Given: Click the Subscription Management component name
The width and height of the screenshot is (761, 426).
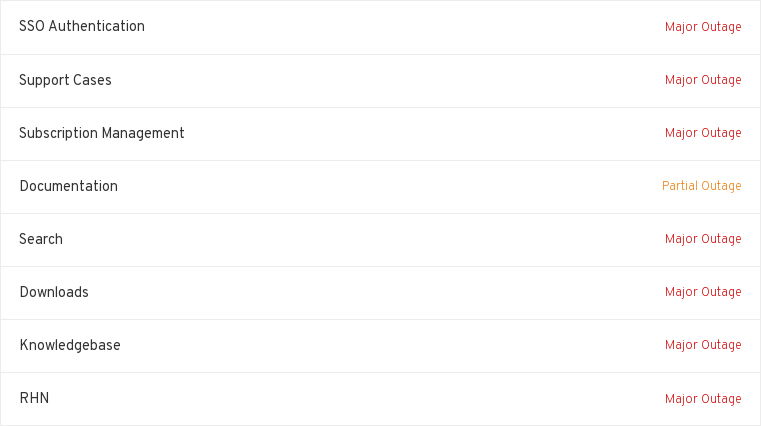Looking at the screenshot, I should tap(102, 133).
